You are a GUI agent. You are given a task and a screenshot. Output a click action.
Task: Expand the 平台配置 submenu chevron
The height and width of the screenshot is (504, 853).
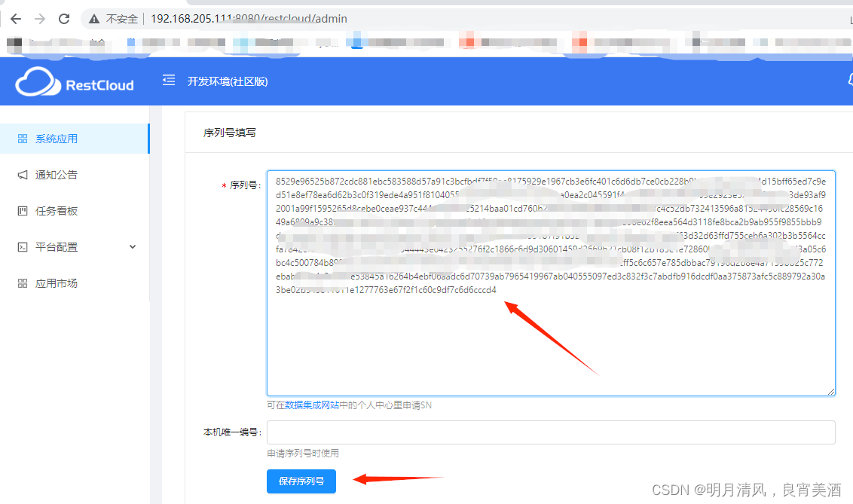pos(133,246)
